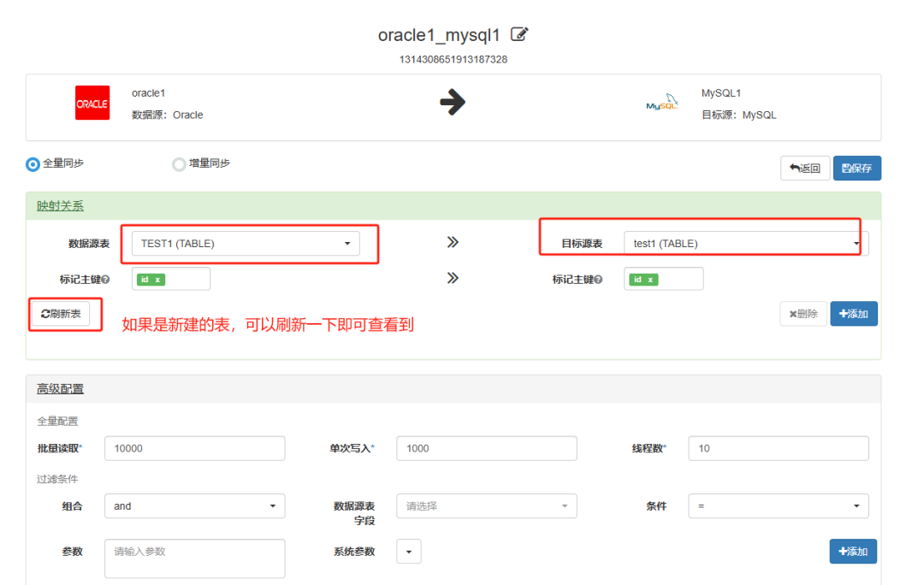
Task: Click the 数据源: Oracle text
Action: pyautogui.click(x=168, y=115)
